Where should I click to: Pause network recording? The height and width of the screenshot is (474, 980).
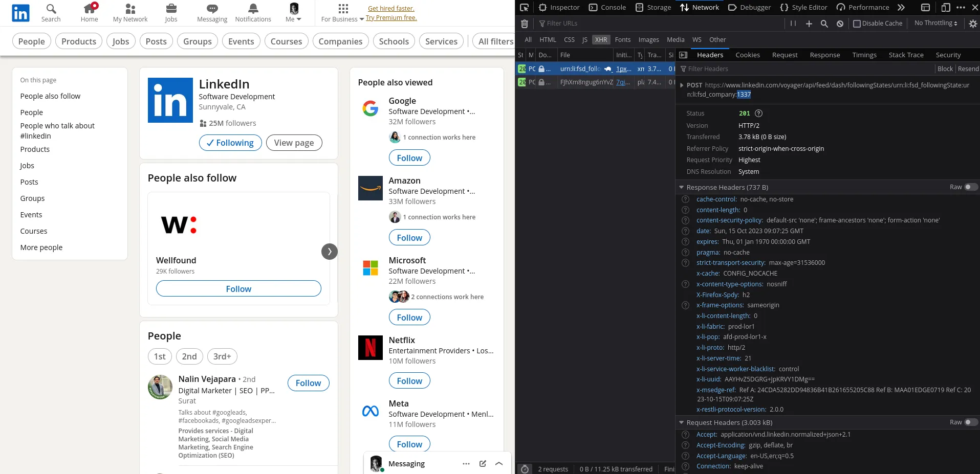click(x=793, y=24)
